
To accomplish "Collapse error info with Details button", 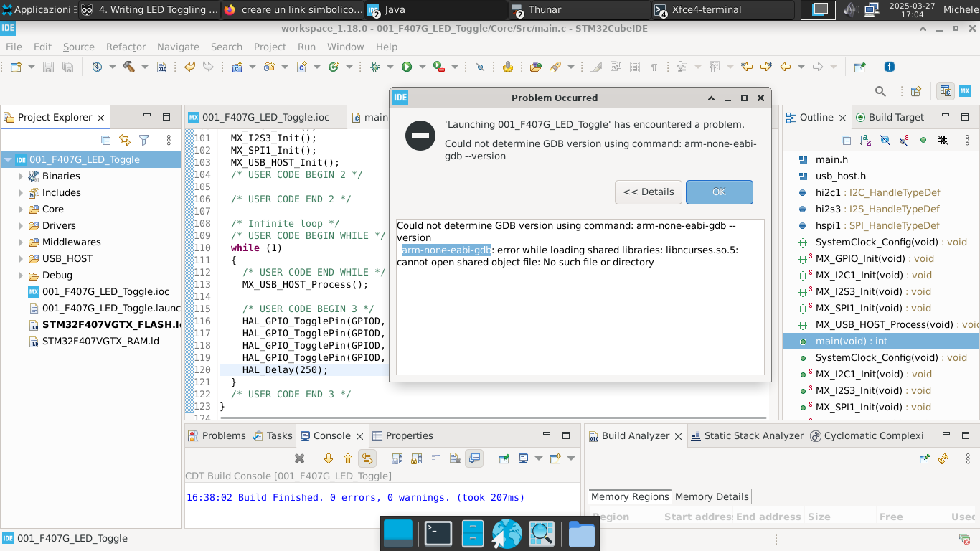I will click(648, 192).
